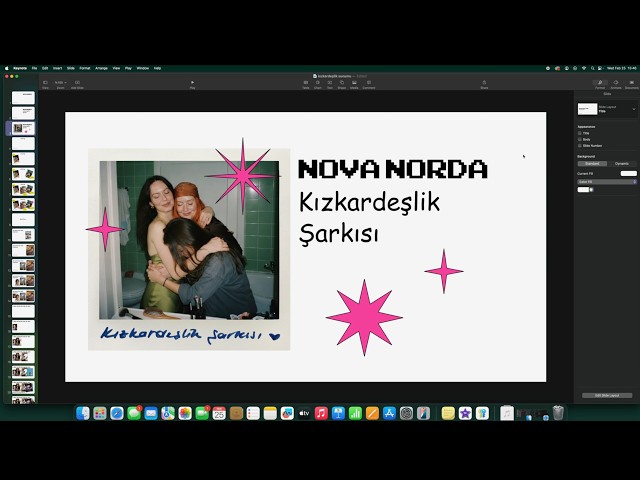Screen dimensions: 640x480
Task: Open Music app from the dock
Action: 321,413
